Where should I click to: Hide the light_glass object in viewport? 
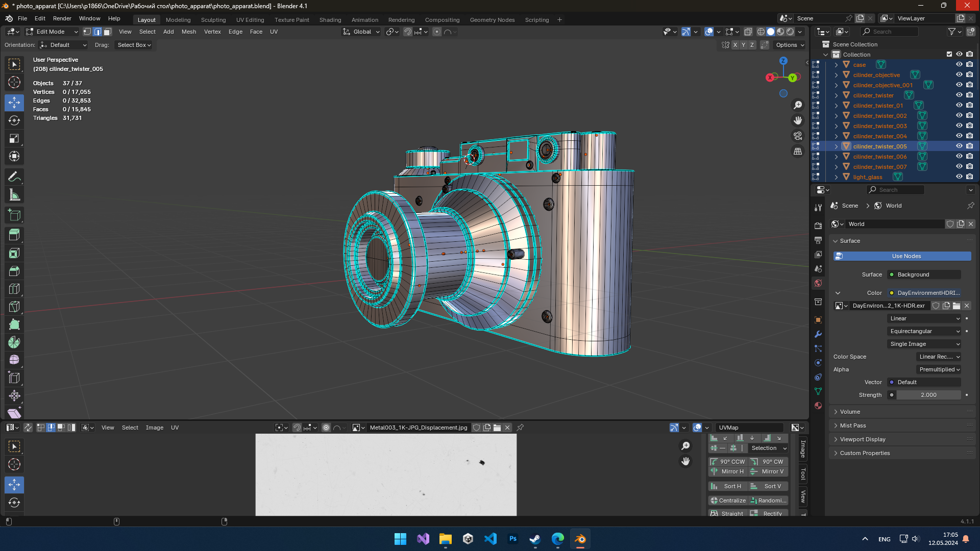[959, 177]
